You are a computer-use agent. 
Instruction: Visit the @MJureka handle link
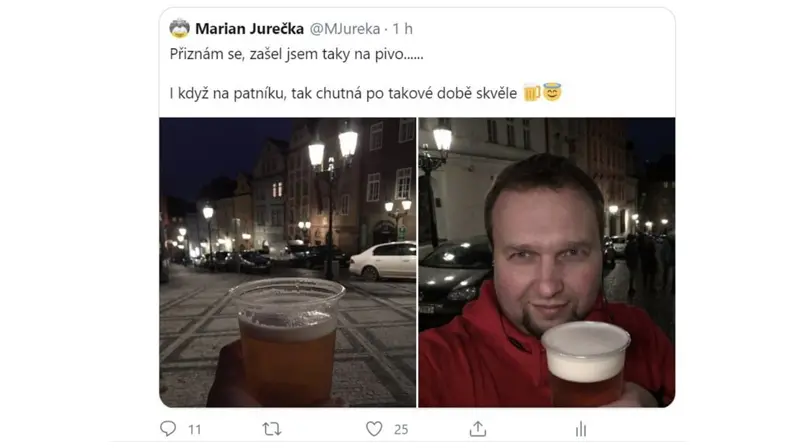click(345, 29)
